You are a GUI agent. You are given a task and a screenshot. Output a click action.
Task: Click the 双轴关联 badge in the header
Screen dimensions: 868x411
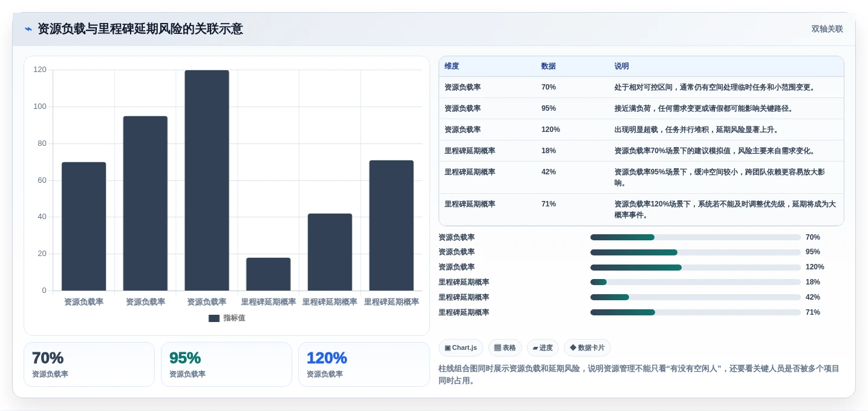(827, 29)
